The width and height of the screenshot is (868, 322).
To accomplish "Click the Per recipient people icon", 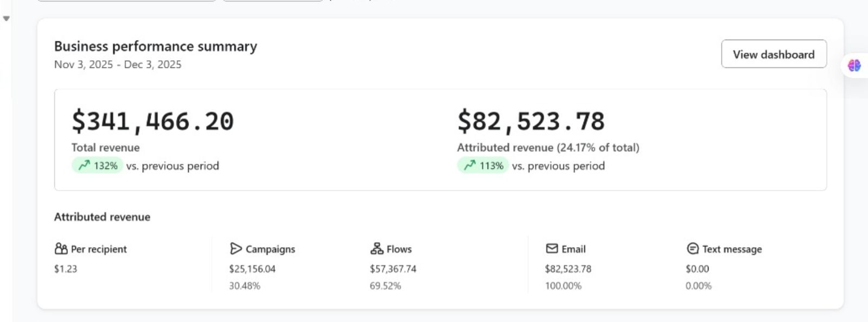I will [61, 249].
